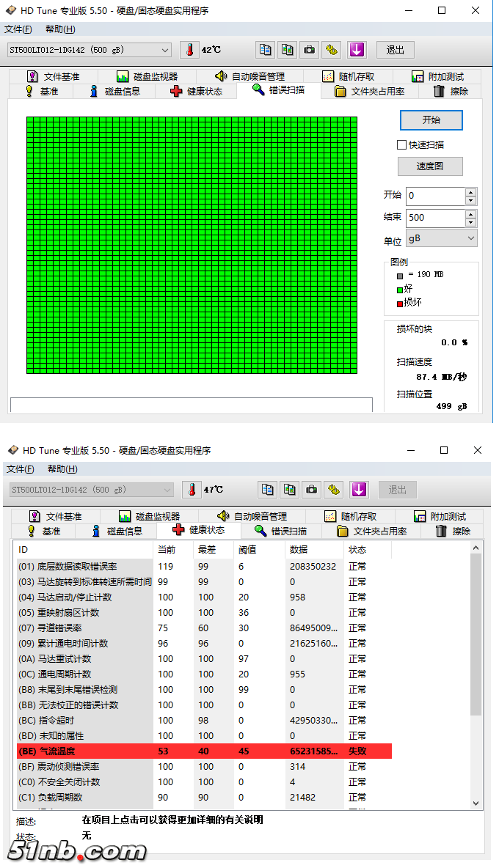Click the up arrow on the 开始 value spinner

click(470, 192)
